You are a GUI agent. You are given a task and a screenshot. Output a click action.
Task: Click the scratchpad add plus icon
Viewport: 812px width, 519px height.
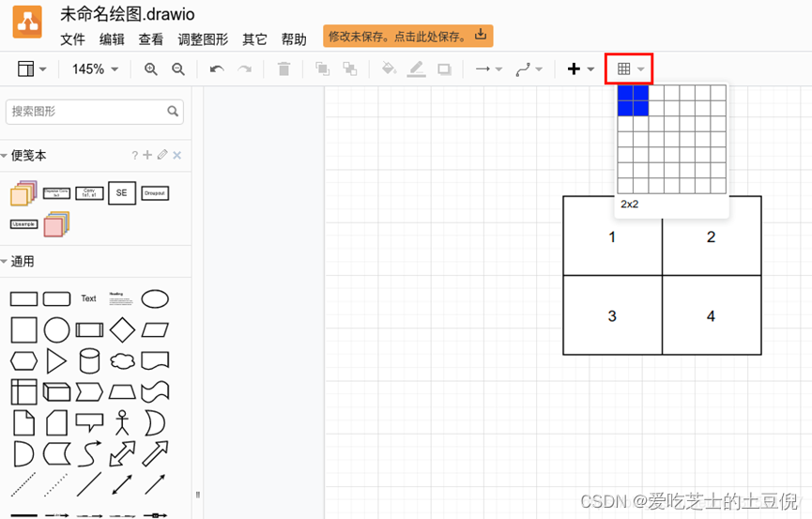point(147,155)
